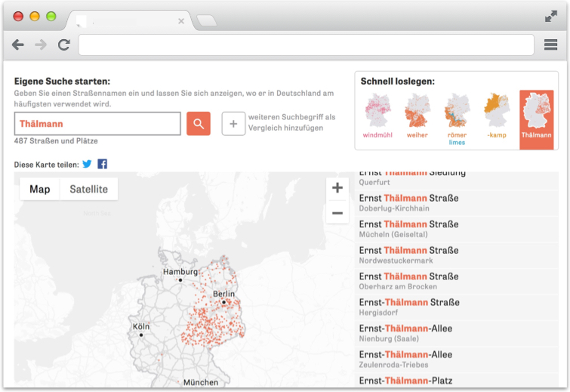Zoom out of the map
This screenshot has width=570, height=392.
point(337,213)
